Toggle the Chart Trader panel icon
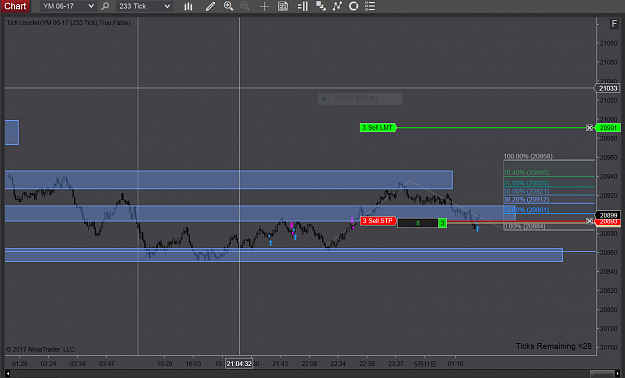Image resolution: width=625 pixels, height=378 pixels. pos(303,6)
